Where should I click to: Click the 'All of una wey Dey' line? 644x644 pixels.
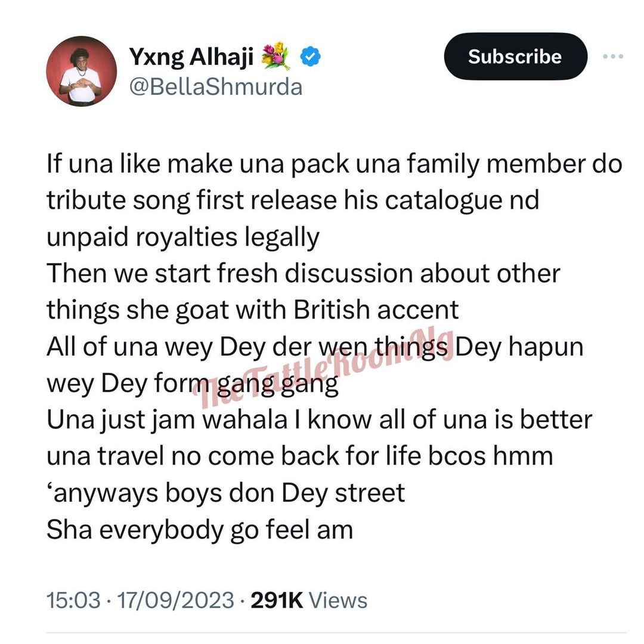(315, 346)
